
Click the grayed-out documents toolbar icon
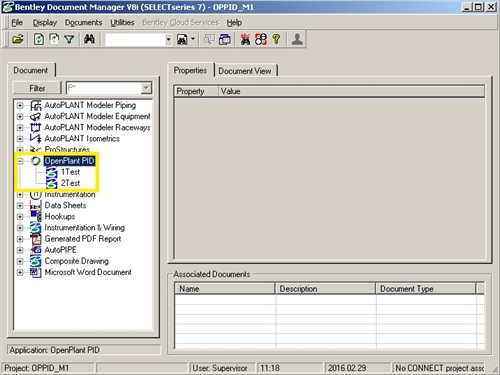click(209, 40)
